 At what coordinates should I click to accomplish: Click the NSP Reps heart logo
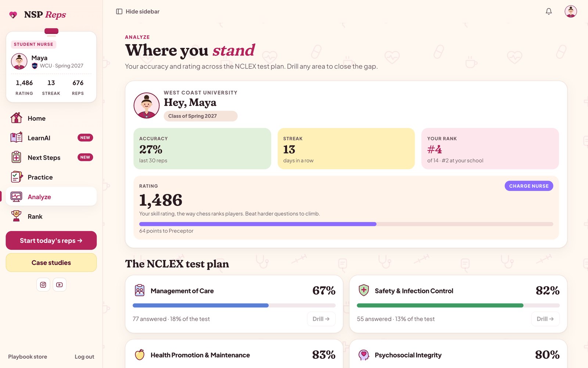click(x=13, y=15)
